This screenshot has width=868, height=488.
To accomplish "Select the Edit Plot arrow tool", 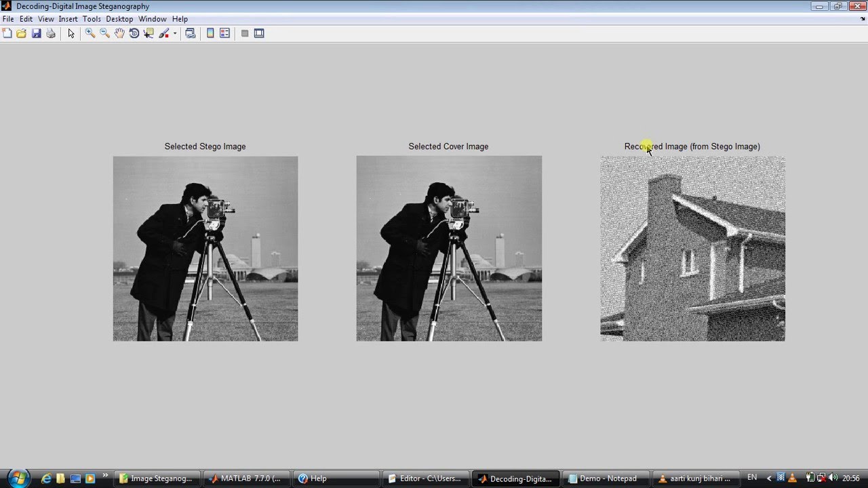I will (71, 33).
